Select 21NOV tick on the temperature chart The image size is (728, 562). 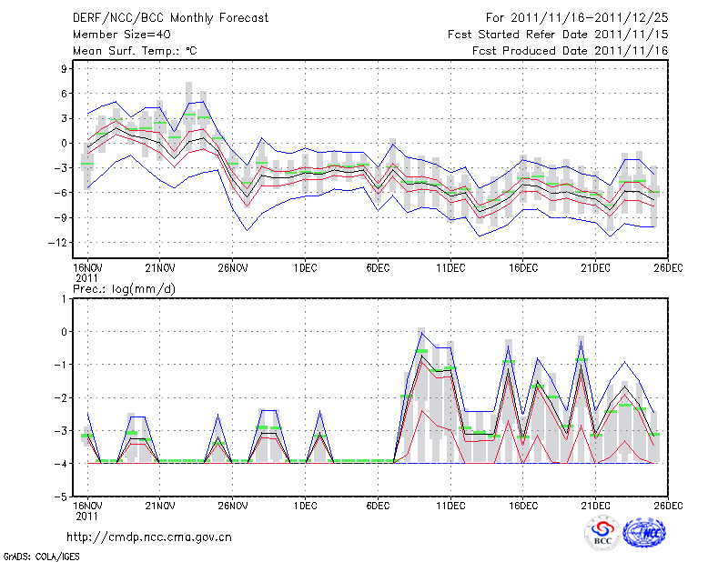tap(160, 268)
